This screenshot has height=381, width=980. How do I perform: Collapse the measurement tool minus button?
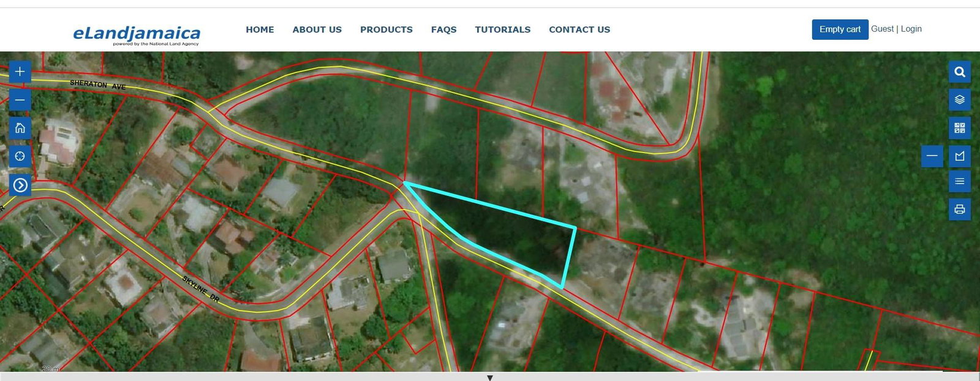pos(932,156)
